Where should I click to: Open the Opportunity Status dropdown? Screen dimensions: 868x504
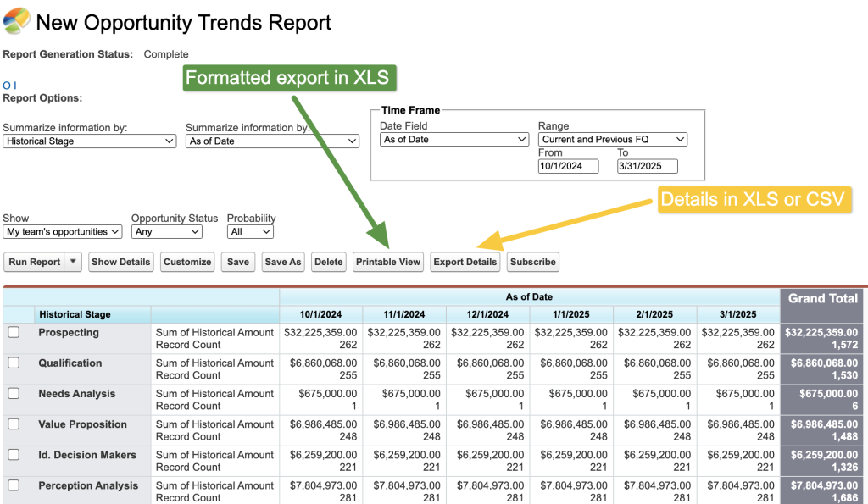coord(167,232)
